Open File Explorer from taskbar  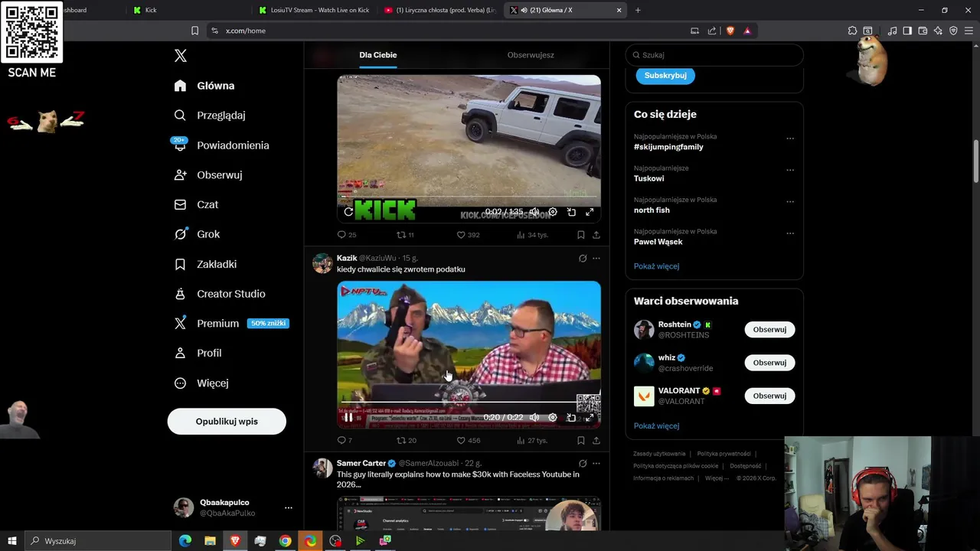210,541
